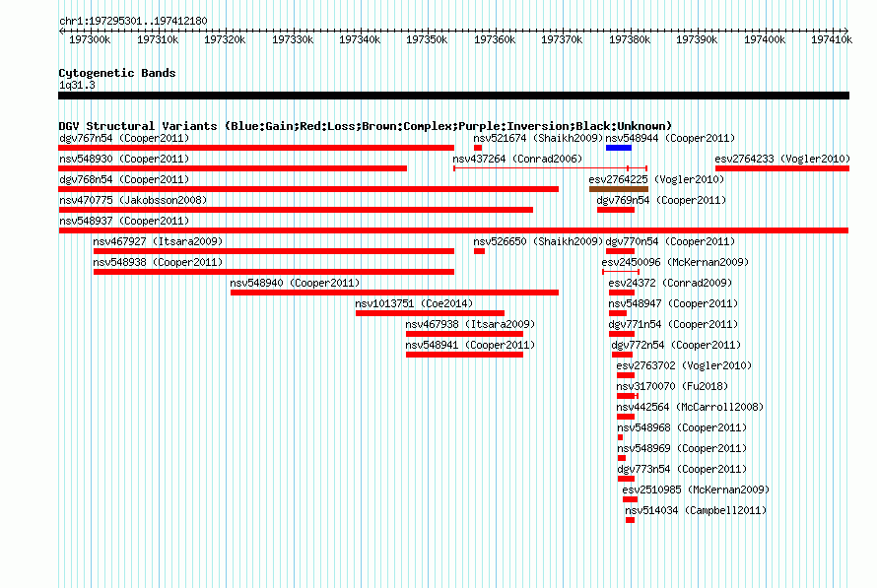Select nsv467927 (Itsara2009) label
877x588 pixels.
pyautogui.click(x=158, y=241)
